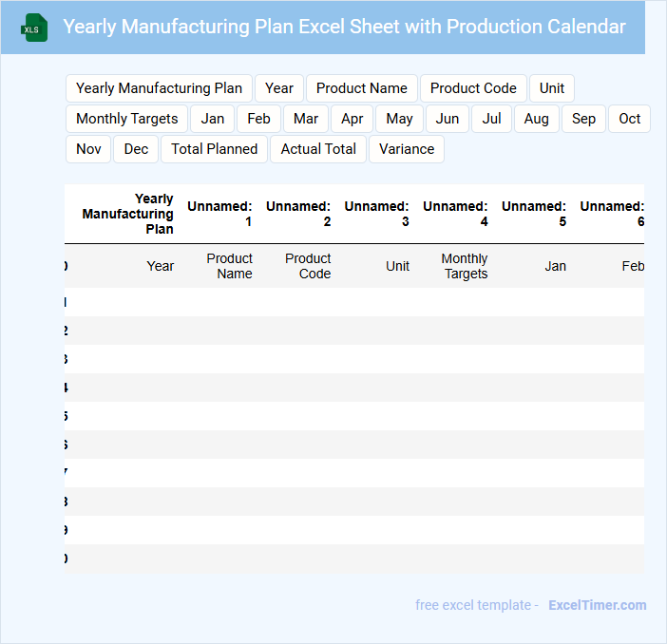The height and width of the screenshot is (644, 667).
Task: Click the Jan month tag
Action: pyautogui.click(x=213, y=119)
